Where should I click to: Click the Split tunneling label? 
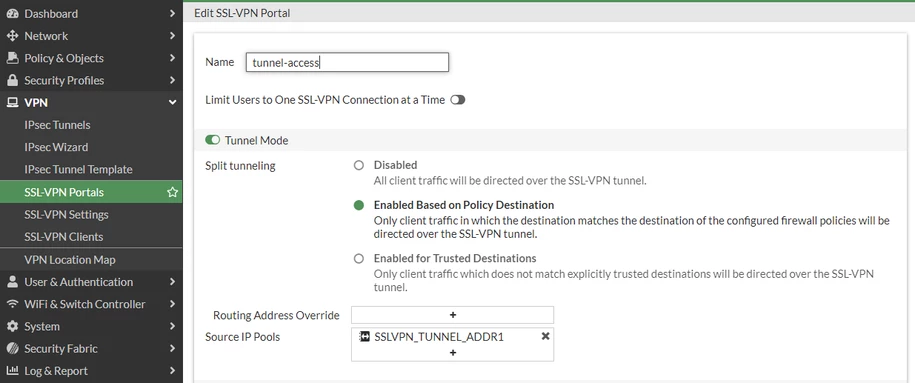tap(240, 166)
